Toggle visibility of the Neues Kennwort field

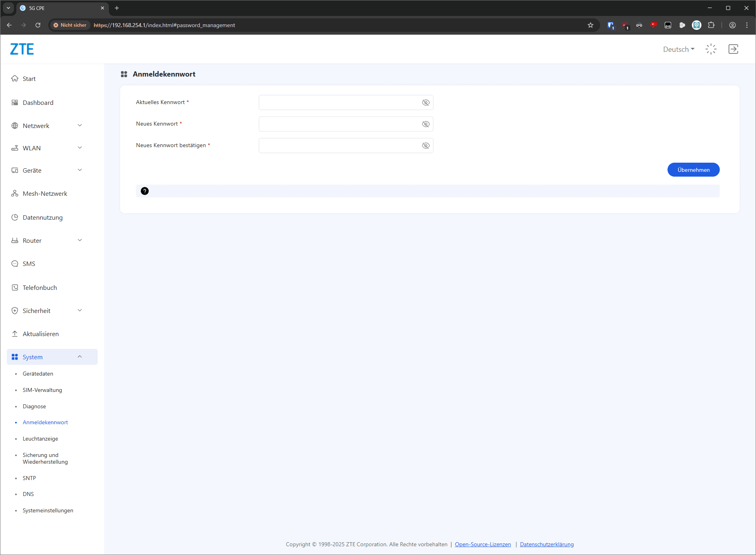pos(425,124)
